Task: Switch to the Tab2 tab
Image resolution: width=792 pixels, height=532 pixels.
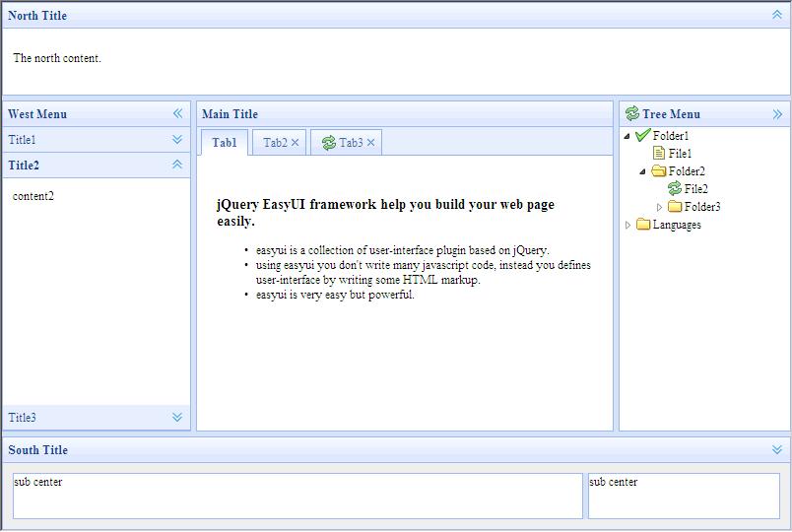Action: click(275, 143)
